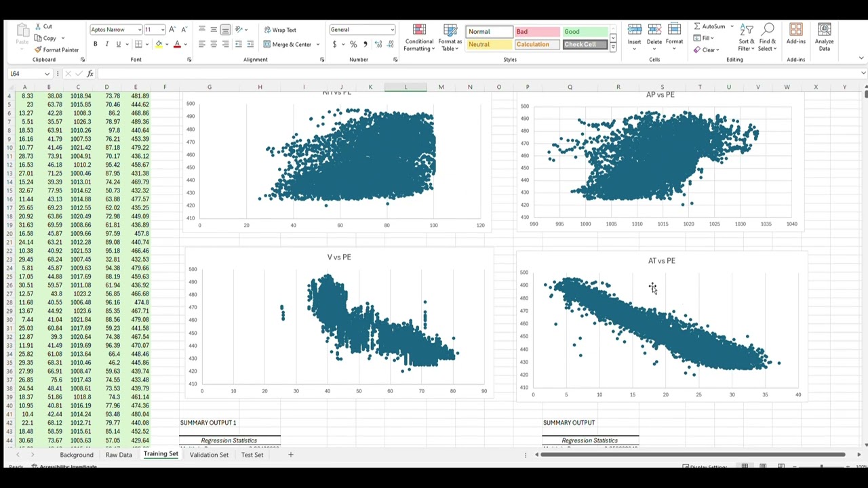Toggle italic formatting
Viewport: 868px width, 488px height.
pos(106,44)
